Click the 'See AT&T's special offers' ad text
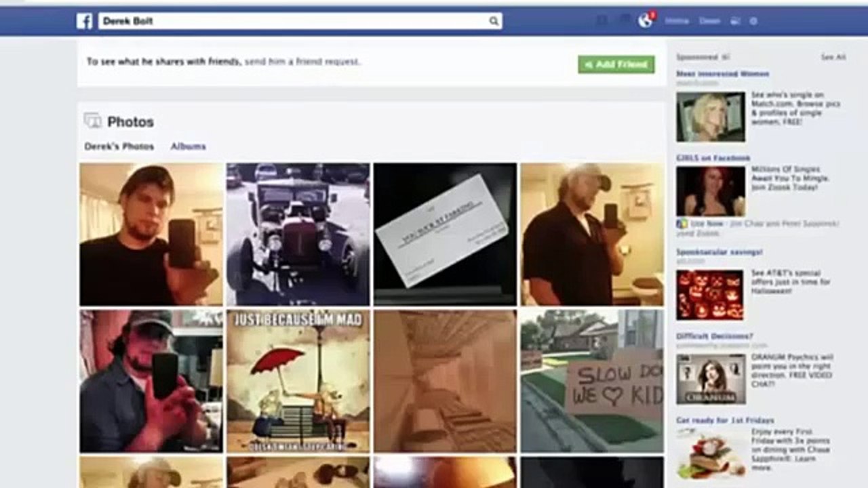 (791, 281)
